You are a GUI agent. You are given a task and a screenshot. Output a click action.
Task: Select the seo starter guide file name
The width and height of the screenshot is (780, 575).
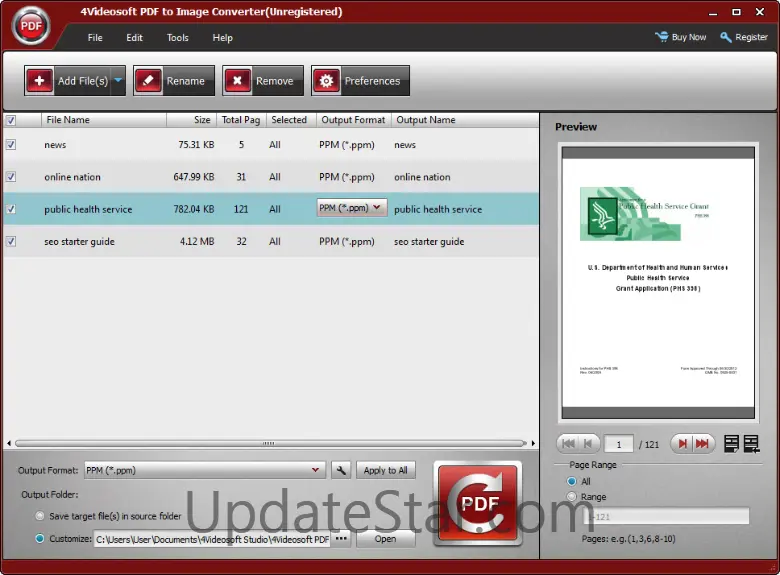(x=79, y=241)
